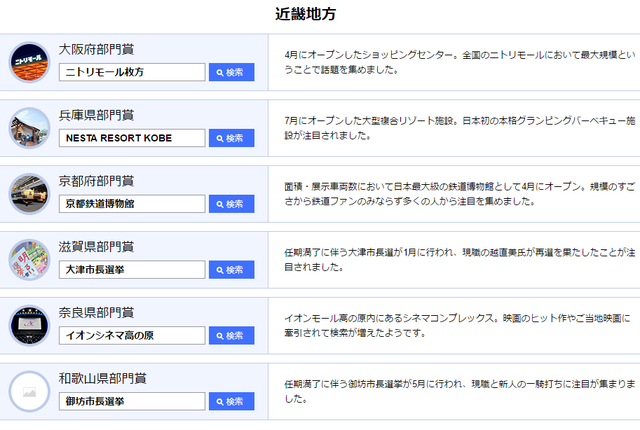Open the ニトリモール round thumbnail image

click(x=29, y=62)
